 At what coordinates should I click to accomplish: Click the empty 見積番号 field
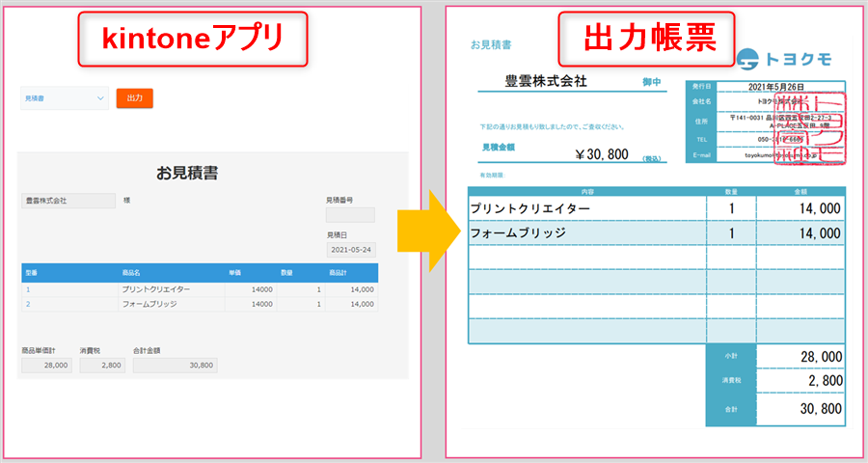pos(350,215)
